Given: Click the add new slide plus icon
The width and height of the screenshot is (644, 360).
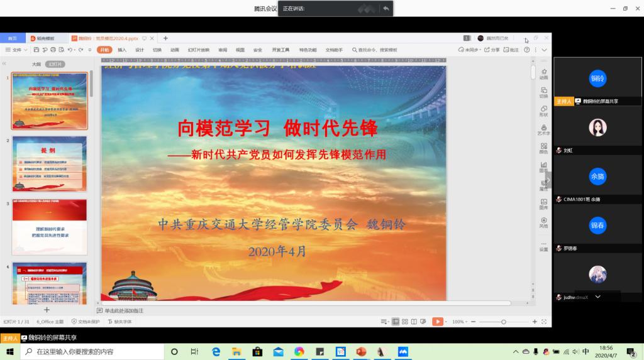Looking at the screenshot, I should point(47,310).
